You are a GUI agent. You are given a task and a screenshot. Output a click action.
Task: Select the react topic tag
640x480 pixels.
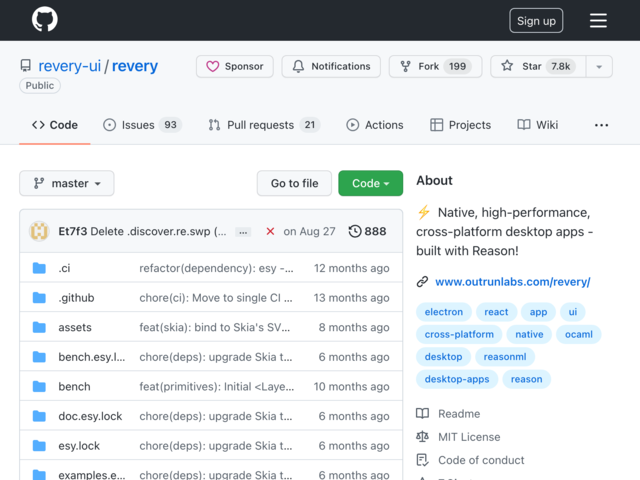496,312
